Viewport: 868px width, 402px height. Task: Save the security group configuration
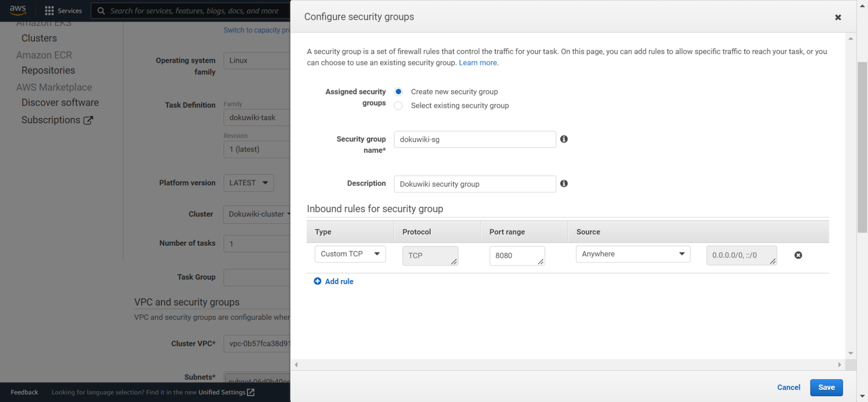pyautogui.click(x=826, y=388)
